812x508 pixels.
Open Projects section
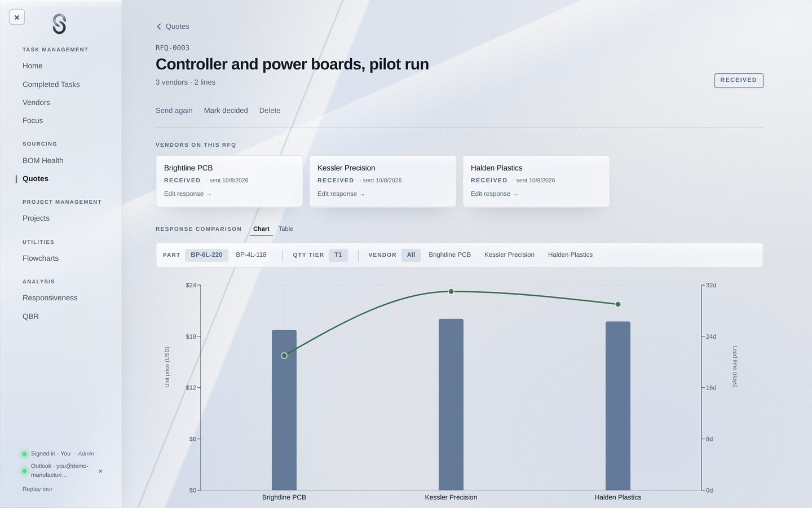(36, 218)
